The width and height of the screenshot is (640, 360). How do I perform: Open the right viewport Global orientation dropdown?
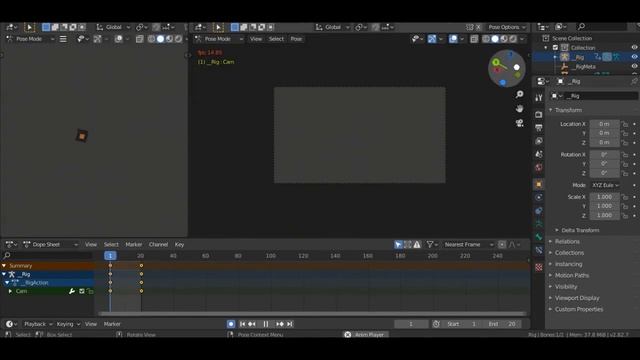point(332,27)
